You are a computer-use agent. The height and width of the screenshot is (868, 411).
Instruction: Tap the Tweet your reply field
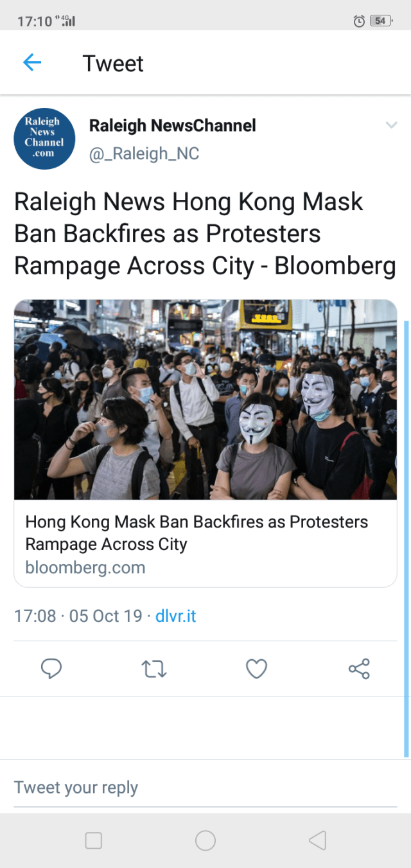coord(205,788)
